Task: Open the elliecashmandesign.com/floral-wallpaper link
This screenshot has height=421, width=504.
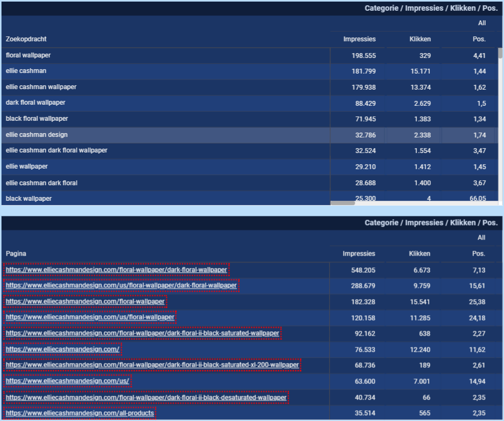Action: pyautogui.click(x=85, y=302)
